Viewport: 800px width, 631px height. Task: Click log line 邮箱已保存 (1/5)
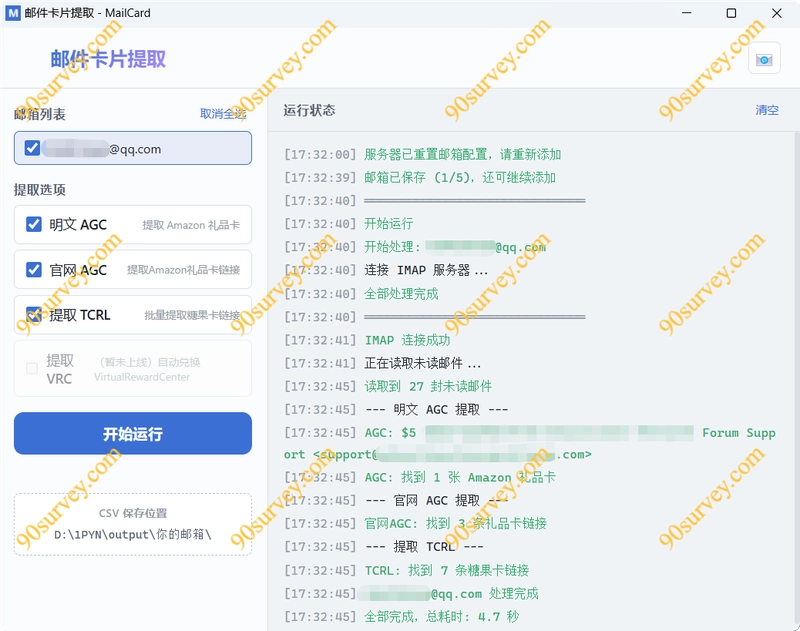[460, 177]
